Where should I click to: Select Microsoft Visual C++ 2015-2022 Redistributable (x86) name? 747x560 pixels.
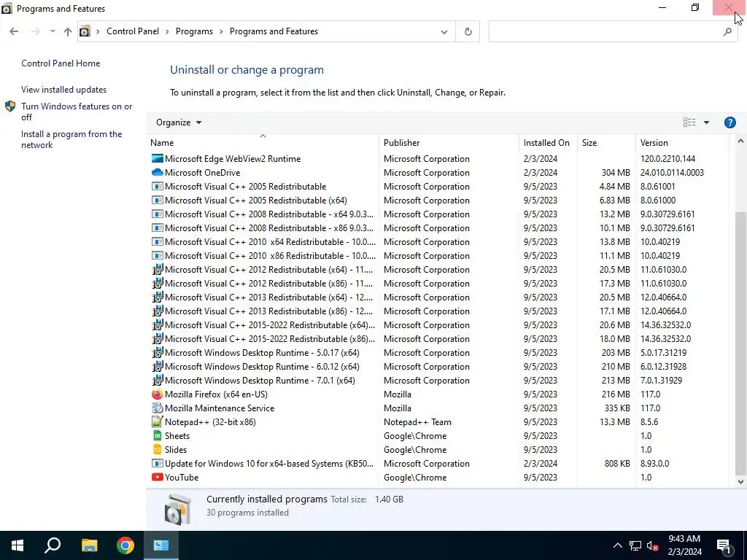[x=270, y=338]
